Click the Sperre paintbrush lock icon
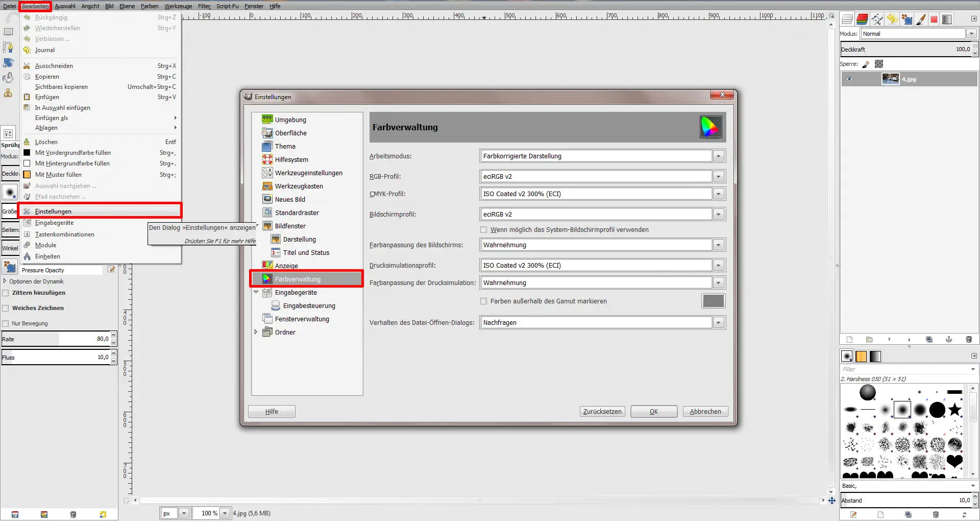Screen dimensions: 980x521 (866, 64)
